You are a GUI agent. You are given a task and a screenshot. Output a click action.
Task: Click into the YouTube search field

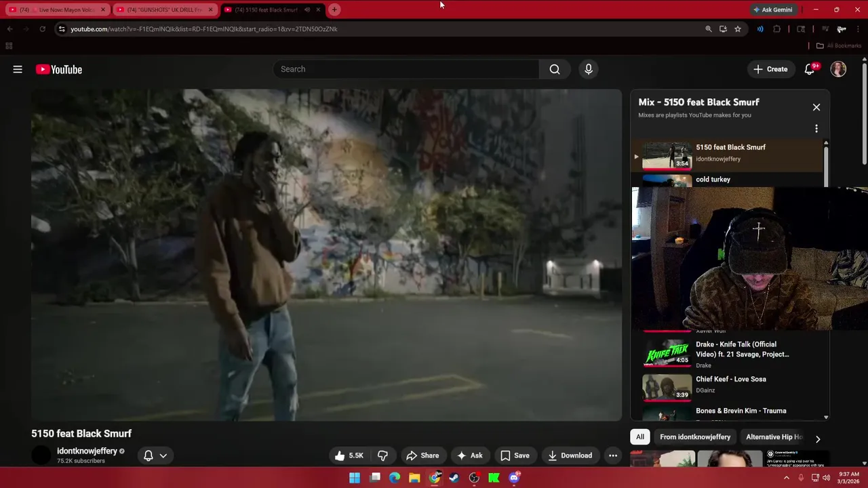pyautogui.click(x=406, y=69)
